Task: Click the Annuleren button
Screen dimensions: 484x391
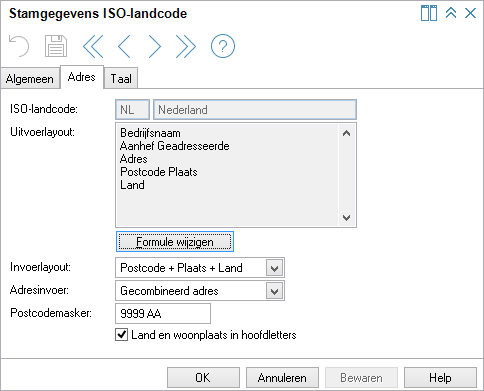Action: pyautogui.click(x=282, y=378)
